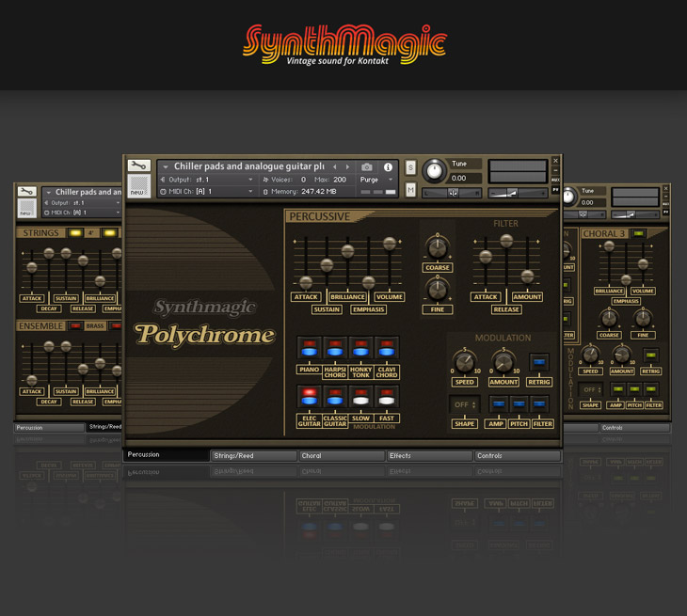Select the Controls tab in the right window
The width and height of the screenshot is (687, 616).
(x=635, y=428)
